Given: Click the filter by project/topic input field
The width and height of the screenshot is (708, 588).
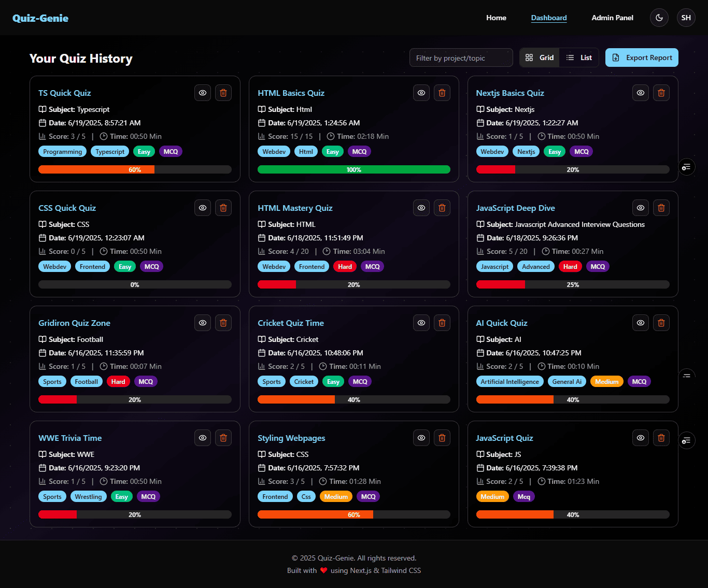Looking at the screenshot, I should pyautogui.click(x=460, y=58).
